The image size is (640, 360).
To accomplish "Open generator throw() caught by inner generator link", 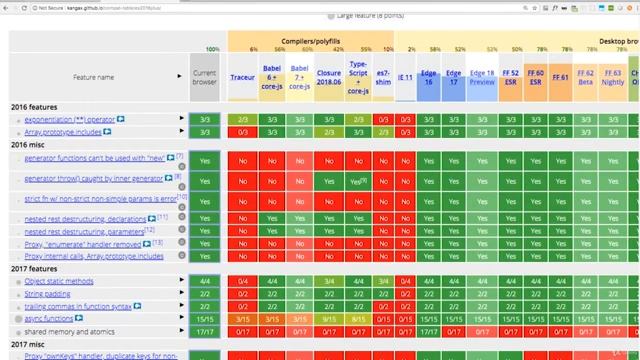I will click(93, 178).
